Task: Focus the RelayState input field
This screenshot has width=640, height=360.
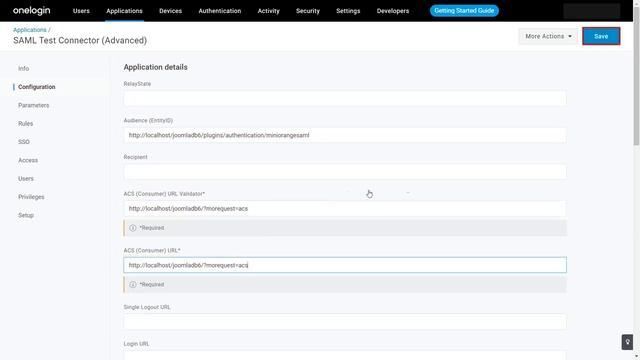Action: 345,98
